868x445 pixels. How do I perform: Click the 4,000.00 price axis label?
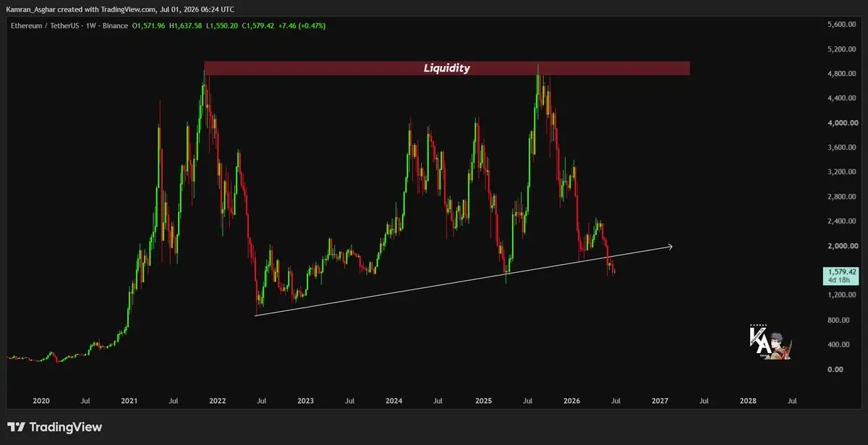point(841,123)
